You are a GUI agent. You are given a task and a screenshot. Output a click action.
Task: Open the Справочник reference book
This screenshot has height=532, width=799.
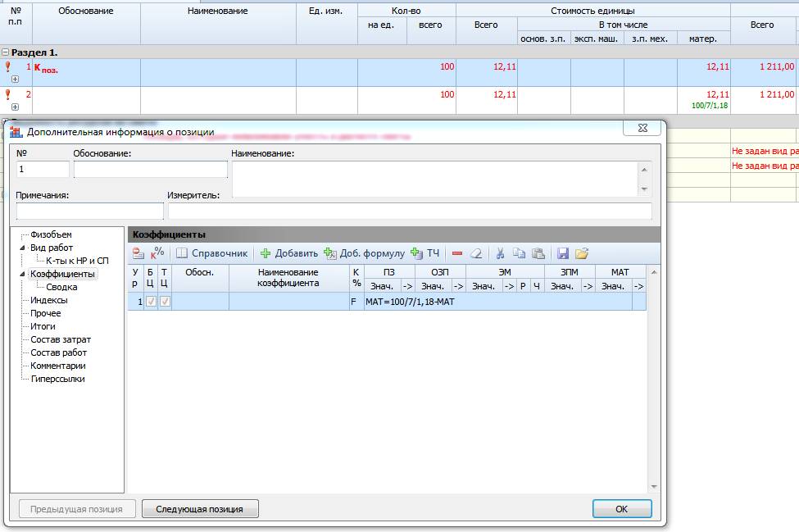212,253
